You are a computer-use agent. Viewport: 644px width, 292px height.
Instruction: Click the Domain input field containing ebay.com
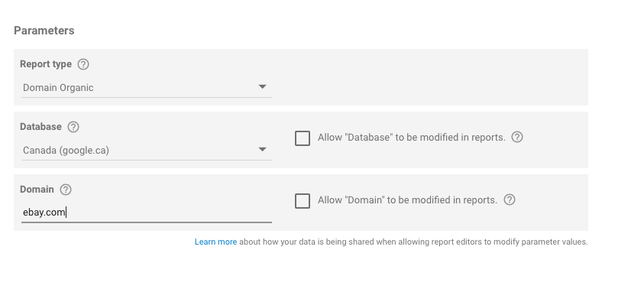tap(146, 213)
